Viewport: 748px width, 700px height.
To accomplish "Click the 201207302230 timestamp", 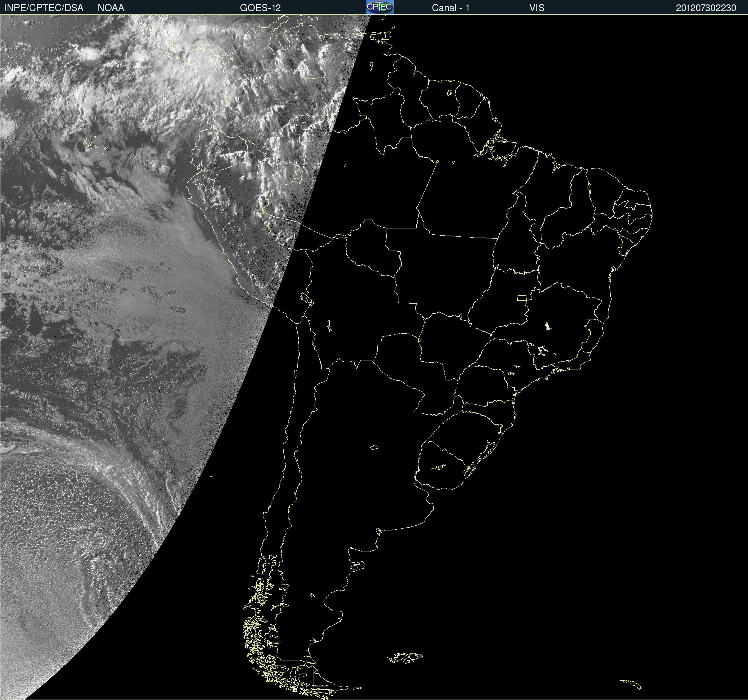I will [706, 8].
